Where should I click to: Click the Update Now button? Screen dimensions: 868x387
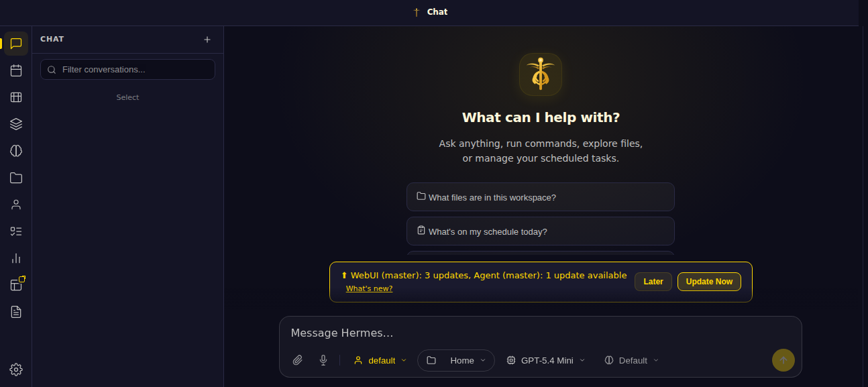tap(709, 282)
